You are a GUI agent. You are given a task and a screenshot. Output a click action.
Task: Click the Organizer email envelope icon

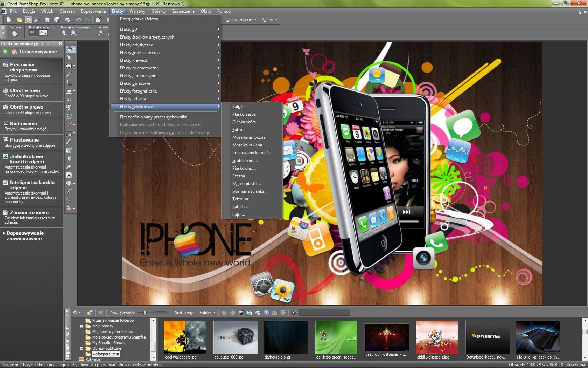click(x=275, y=313)
